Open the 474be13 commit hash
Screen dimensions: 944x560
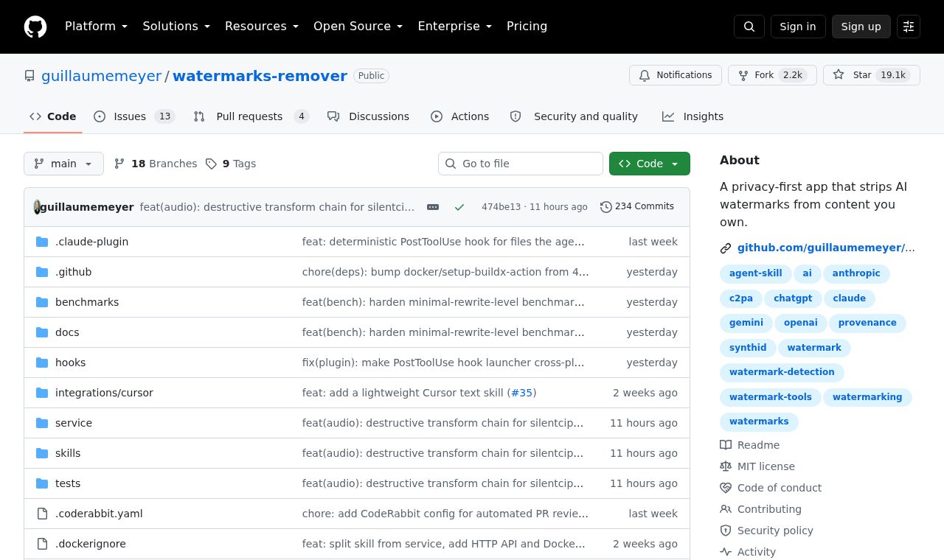click(501, 207)
